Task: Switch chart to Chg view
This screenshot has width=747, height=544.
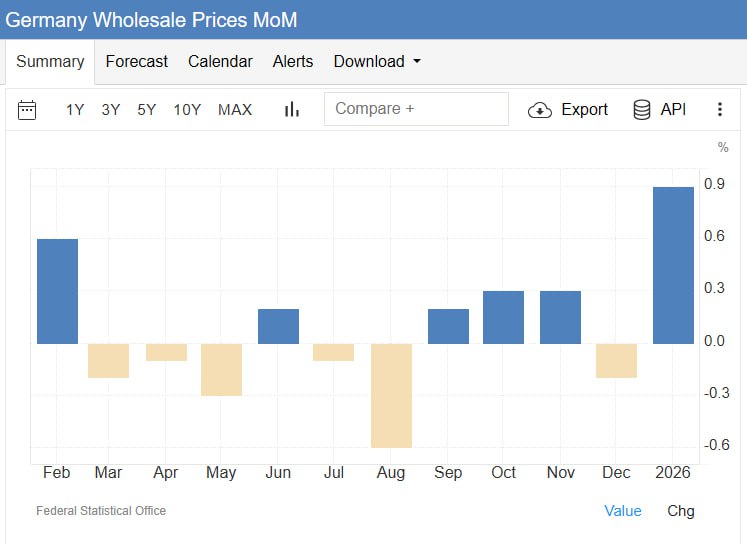Action: 681,511
